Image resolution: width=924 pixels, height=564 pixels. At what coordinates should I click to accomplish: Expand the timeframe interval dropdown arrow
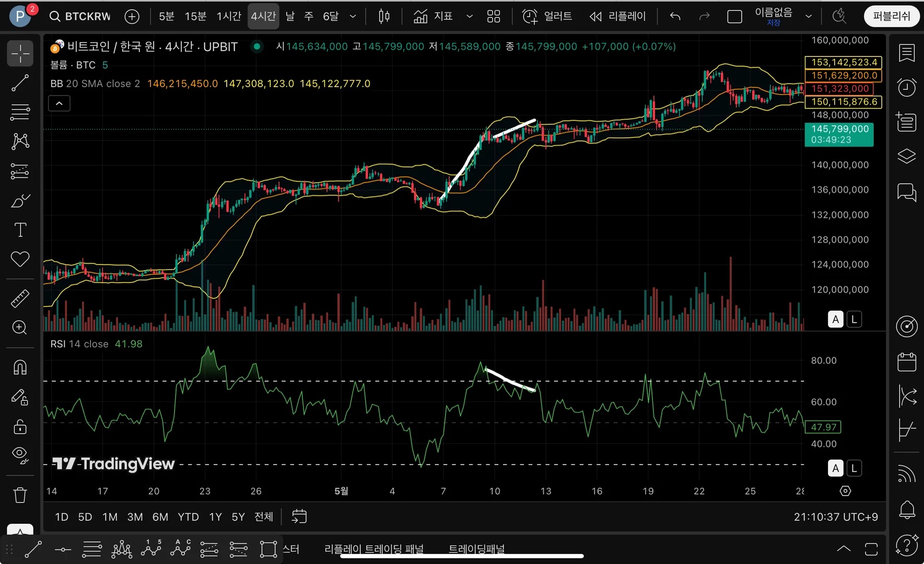[353, 17]
